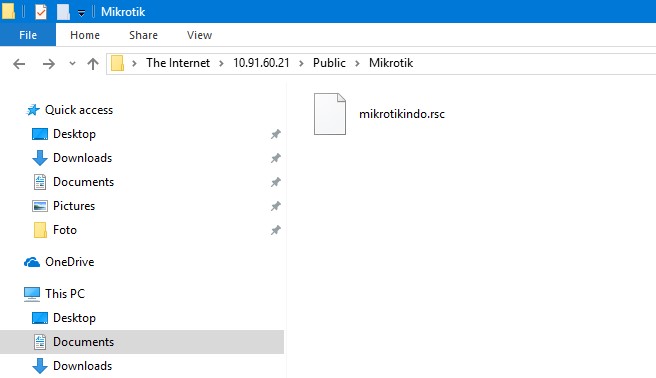
Task: Click the Downloads arrow icon under This PC
Action: pos(40,366)
